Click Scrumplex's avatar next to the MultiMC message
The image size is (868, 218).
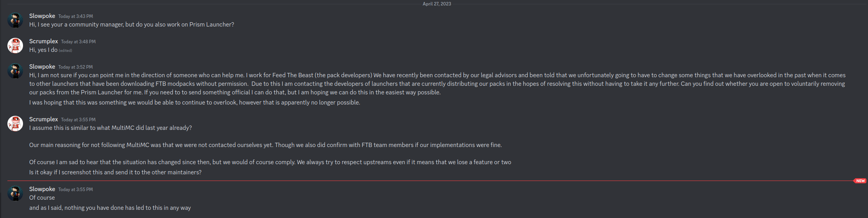tap(15, 124)
